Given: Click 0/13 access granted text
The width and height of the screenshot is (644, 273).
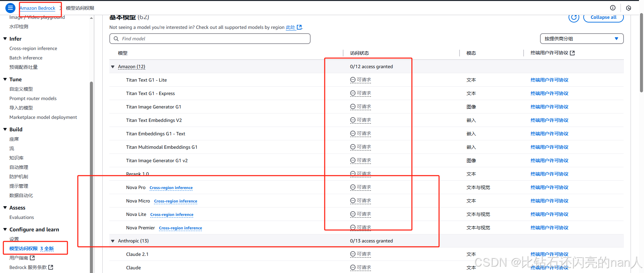Looking at the screenshot, I should (371, 241).
